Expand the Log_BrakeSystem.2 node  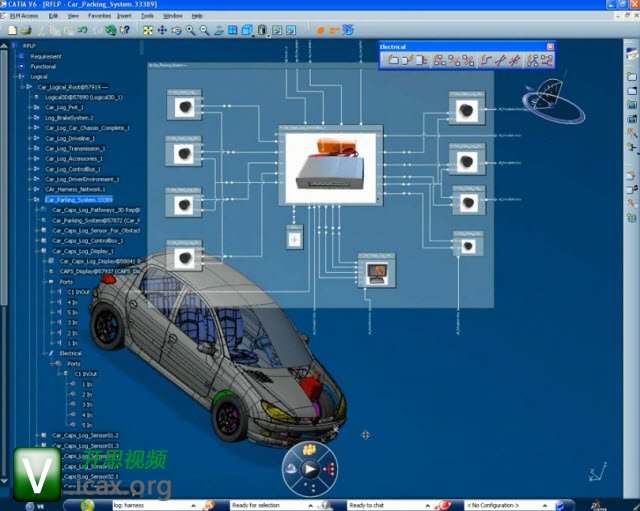[31, 118]
